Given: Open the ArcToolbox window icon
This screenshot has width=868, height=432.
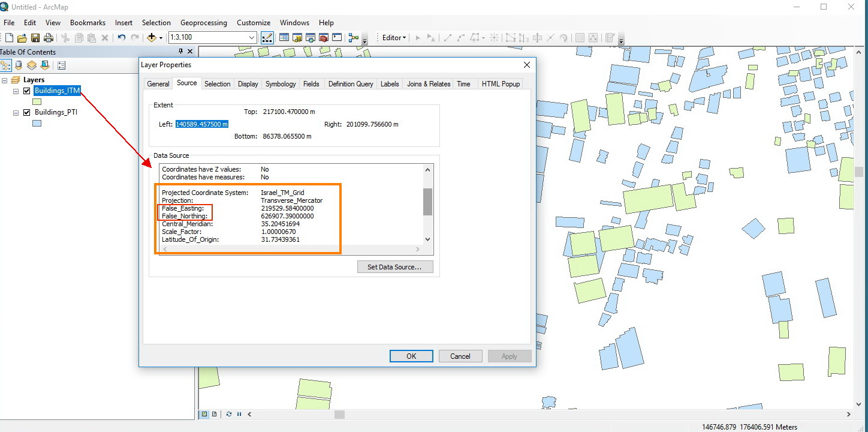Looking at the screenshot, I should pos(324,38).
